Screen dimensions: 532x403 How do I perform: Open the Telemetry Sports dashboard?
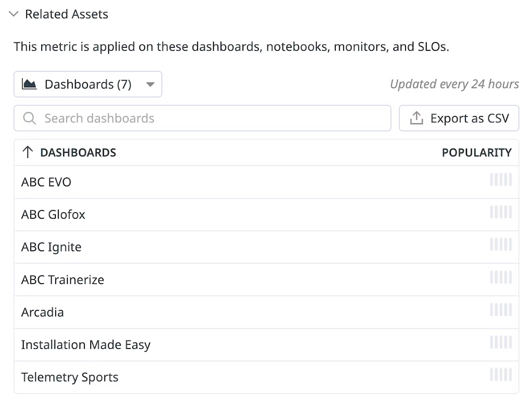70,377
